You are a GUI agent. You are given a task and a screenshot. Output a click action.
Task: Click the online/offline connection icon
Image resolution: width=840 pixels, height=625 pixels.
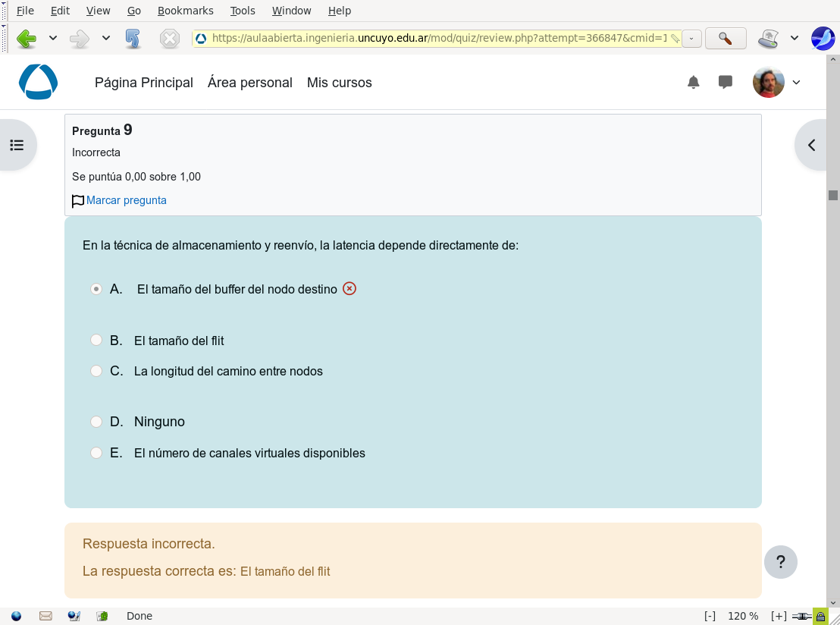802,617
